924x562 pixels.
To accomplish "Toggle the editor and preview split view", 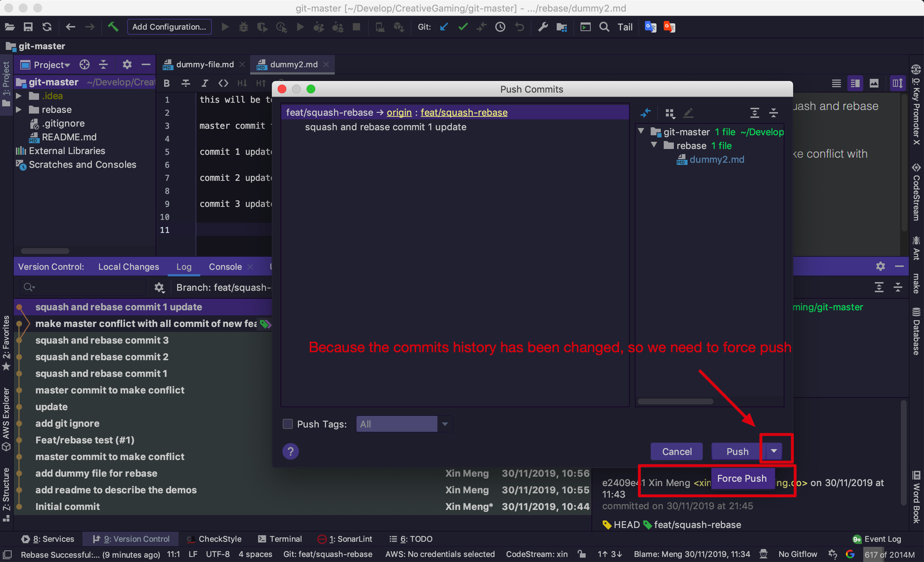I will (x=855, y=83).
